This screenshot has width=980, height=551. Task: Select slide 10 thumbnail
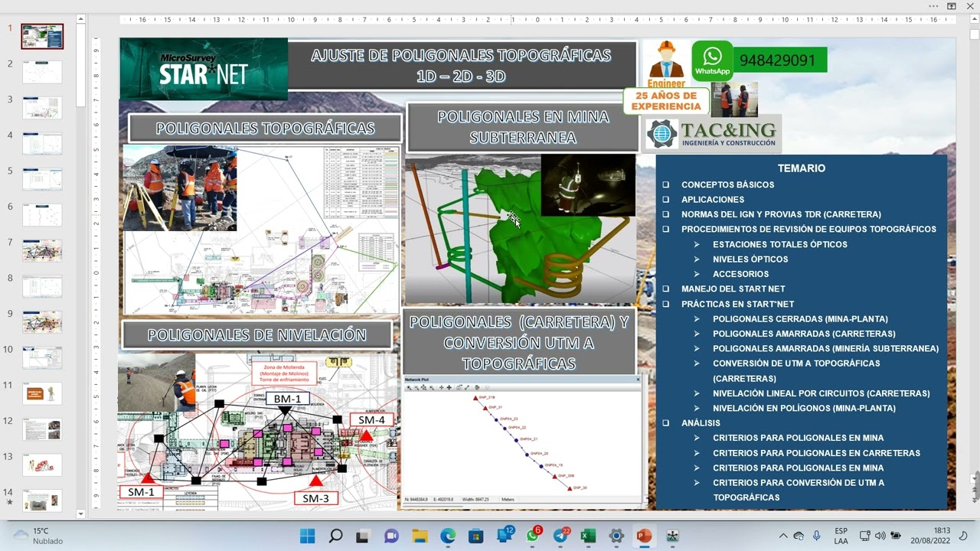pyautogui.click(x=42, y=357)
